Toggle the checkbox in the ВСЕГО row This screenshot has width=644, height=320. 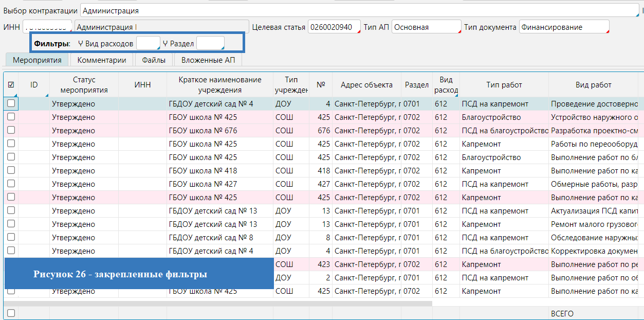coord(11,313)
